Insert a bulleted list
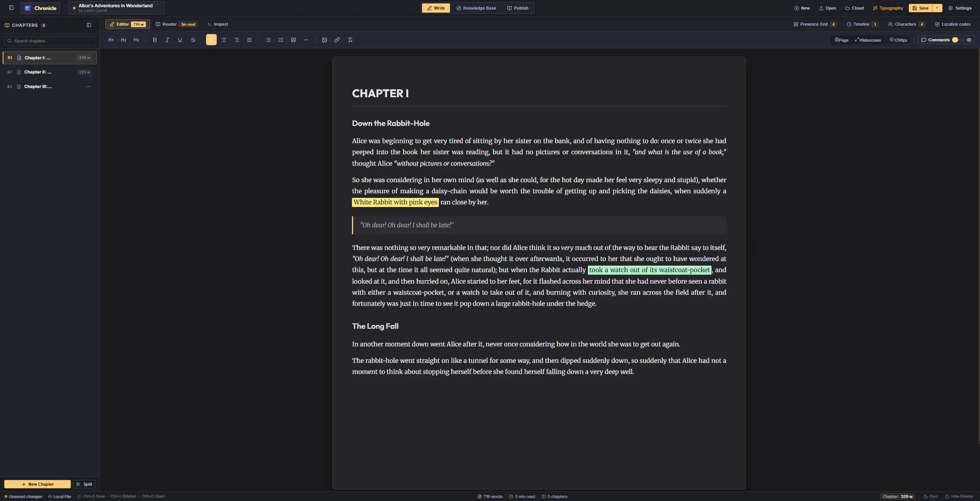 pos(268,40)
